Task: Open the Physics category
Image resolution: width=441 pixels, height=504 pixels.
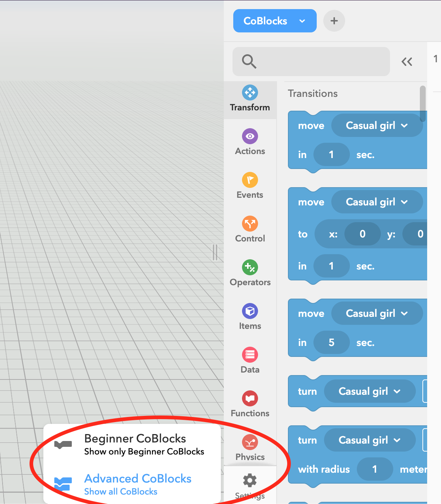Action: click(x=250, y=448)
